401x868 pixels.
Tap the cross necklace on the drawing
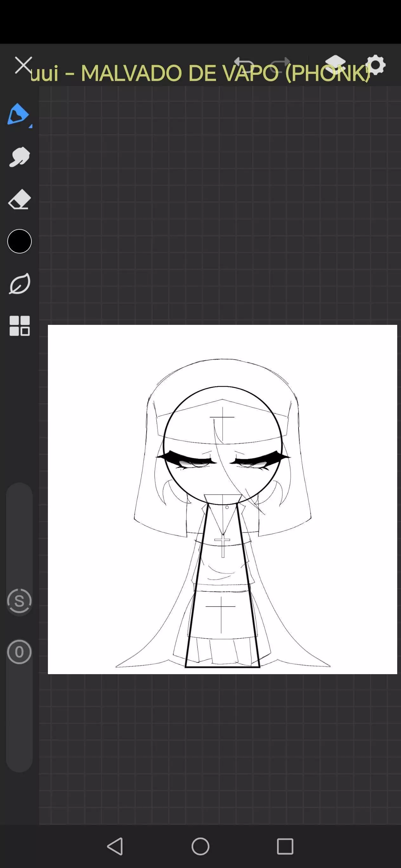tap(222, 546)
